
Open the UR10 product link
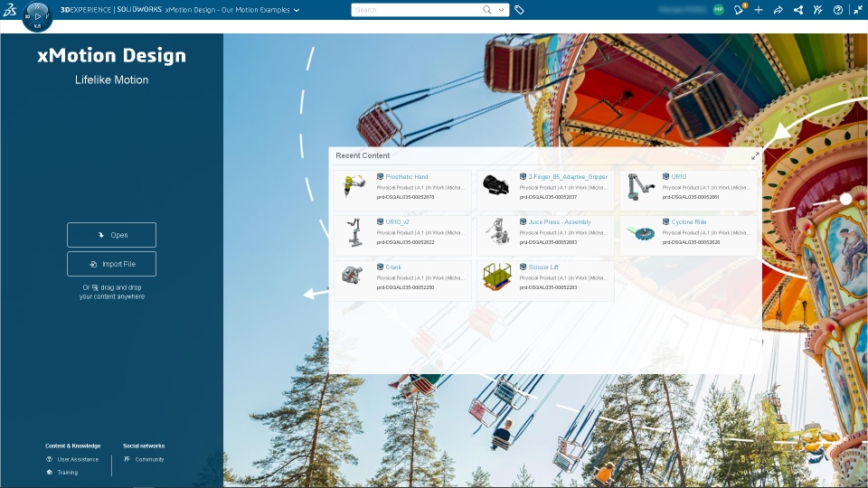(x=679, y=177)
